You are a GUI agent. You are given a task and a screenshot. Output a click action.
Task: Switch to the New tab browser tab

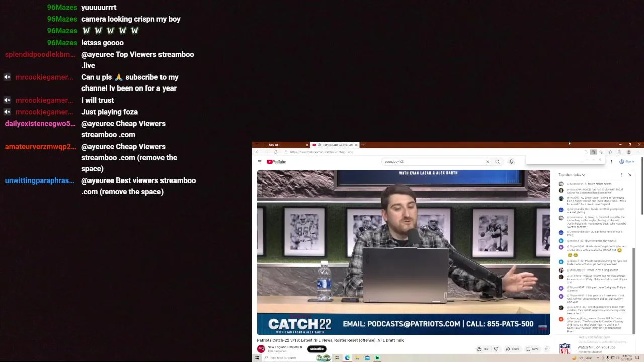pos(282,145)
